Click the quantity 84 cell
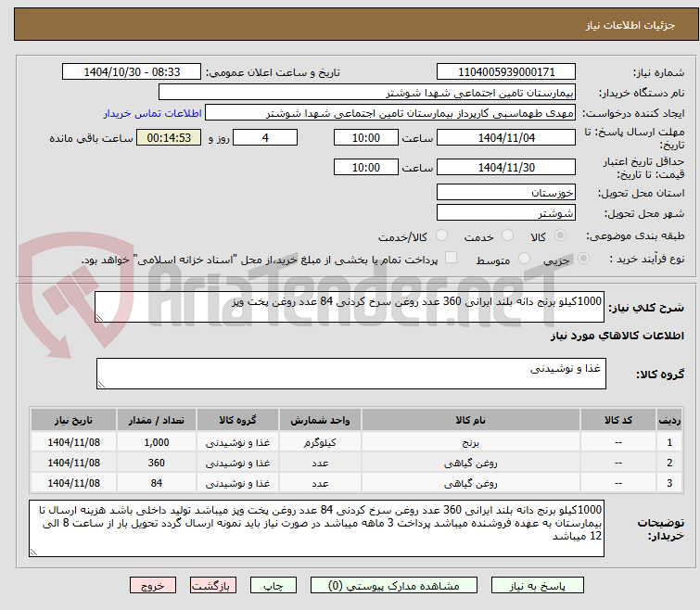This screenshot has width=700, height=610. [x=157, y=483]
